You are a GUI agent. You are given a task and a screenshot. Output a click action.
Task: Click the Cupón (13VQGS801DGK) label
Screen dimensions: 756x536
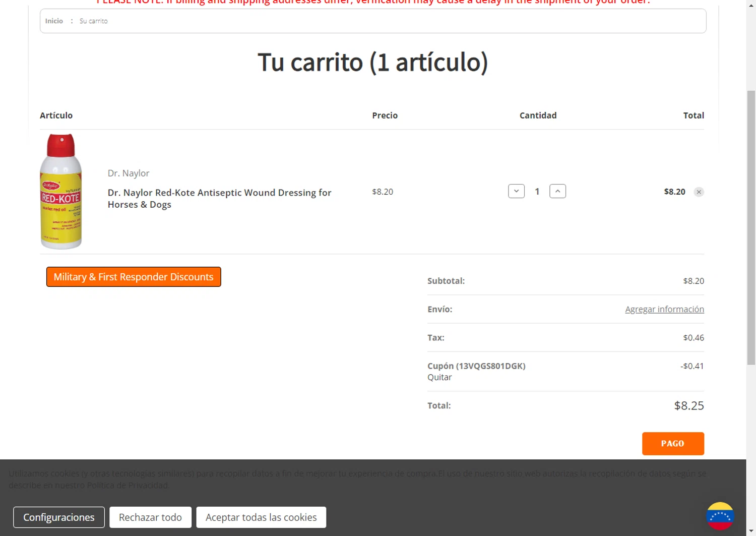476,366
